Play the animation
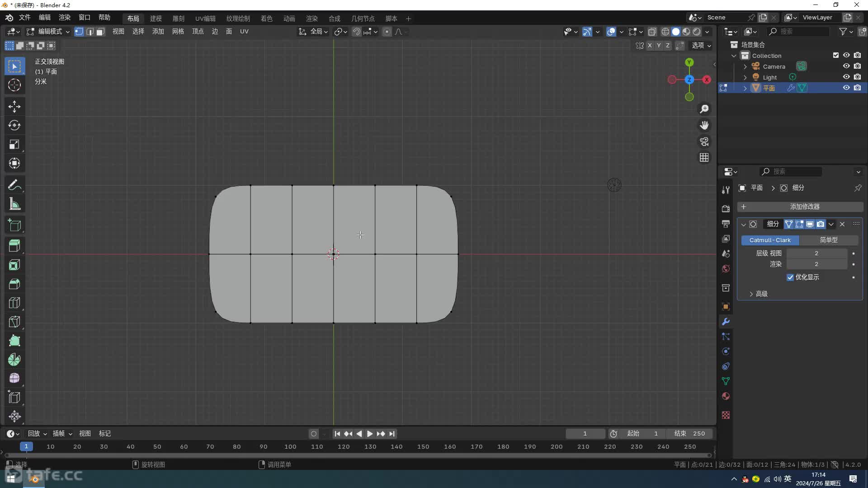Viewport: 868px width, 488px height. (x=369, y=434)
